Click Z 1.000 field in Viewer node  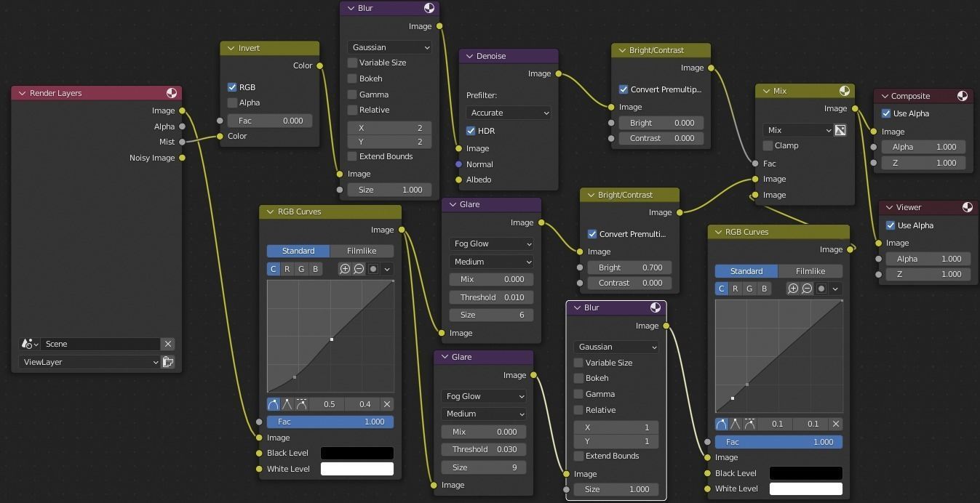pos(928,274)
